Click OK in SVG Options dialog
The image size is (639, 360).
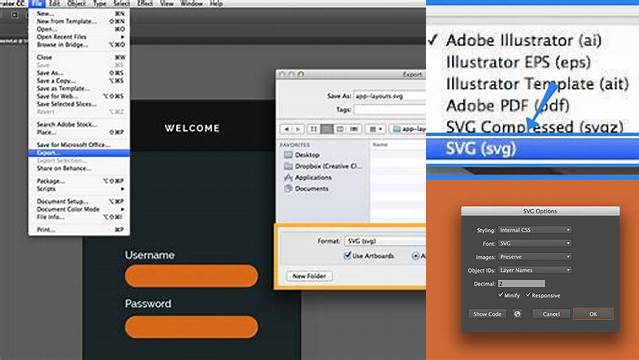(x=593, y=314)
